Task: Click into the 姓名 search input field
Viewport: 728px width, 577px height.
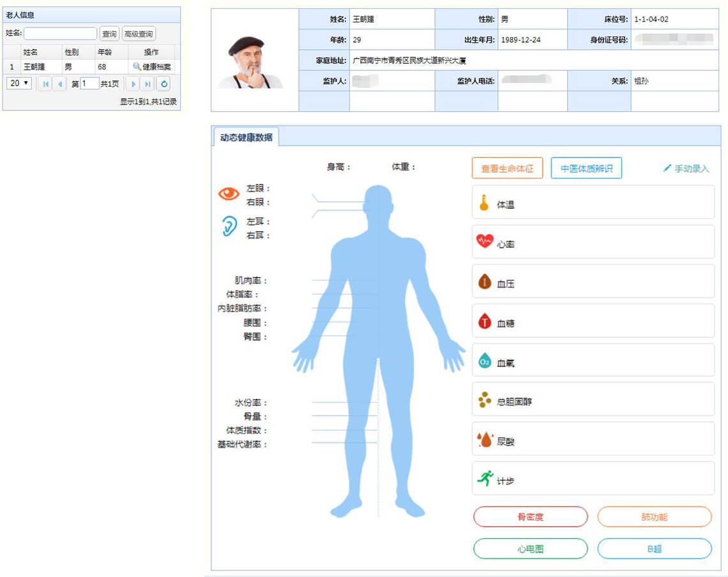Action: [61, 34]
